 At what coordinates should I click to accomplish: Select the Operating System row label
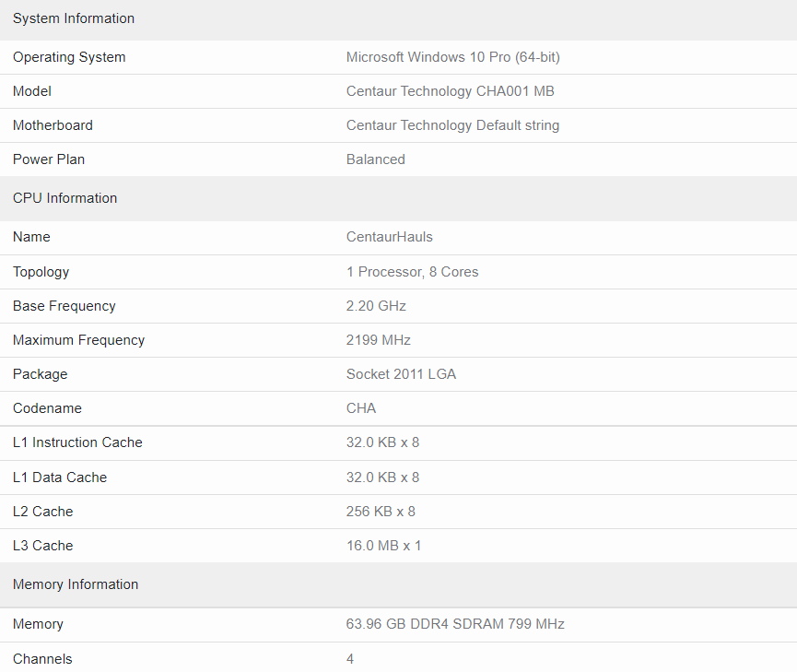coord(69,57)
